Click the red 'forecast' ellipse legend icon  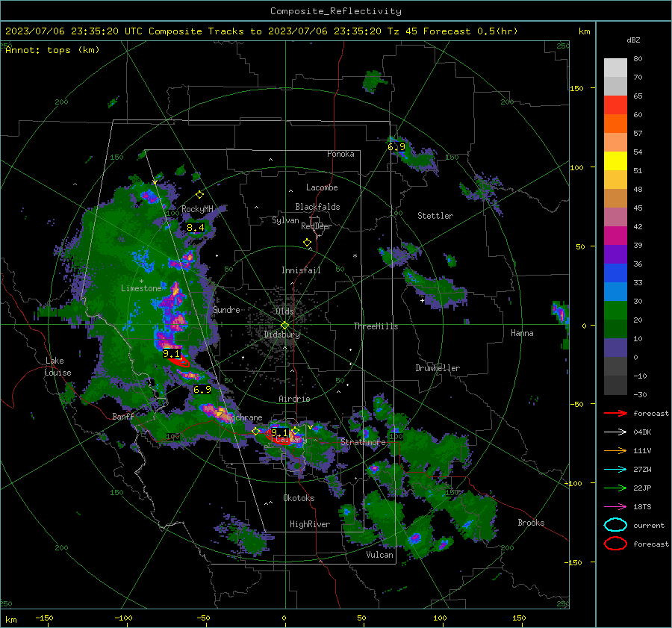point(615,544)
